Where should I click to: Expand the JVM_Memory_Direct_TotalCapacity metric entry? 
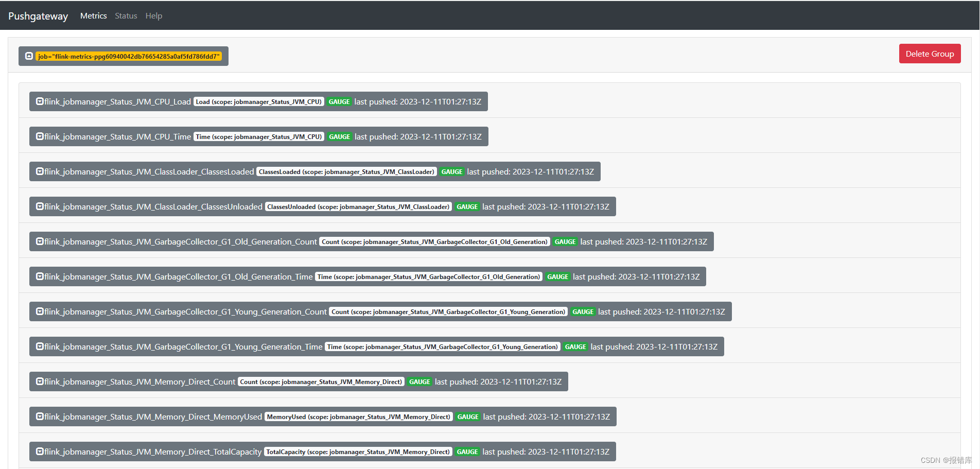point(40,451)
